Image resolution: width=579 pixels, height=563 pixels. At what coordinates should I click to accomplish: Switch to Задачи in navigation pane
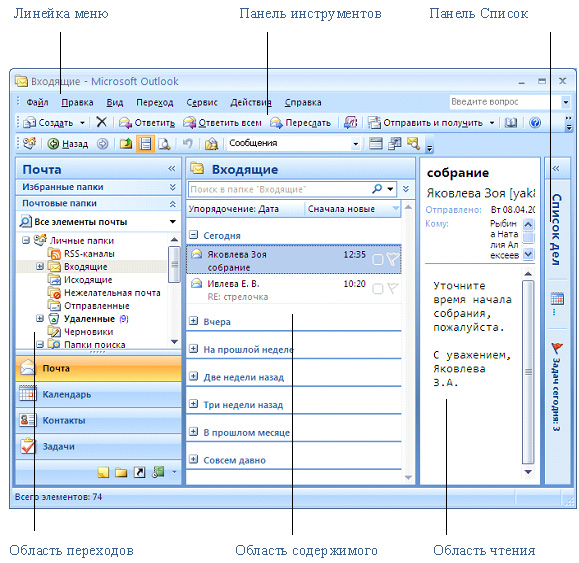pos(99,446)
